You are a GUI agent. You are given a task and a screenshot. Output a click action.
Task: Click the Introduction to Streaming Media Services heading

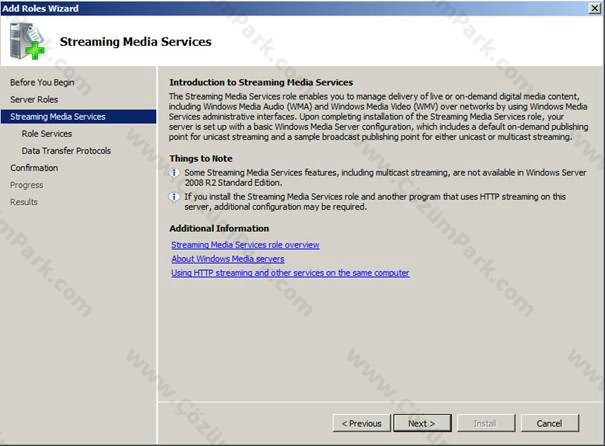(261, 82)
